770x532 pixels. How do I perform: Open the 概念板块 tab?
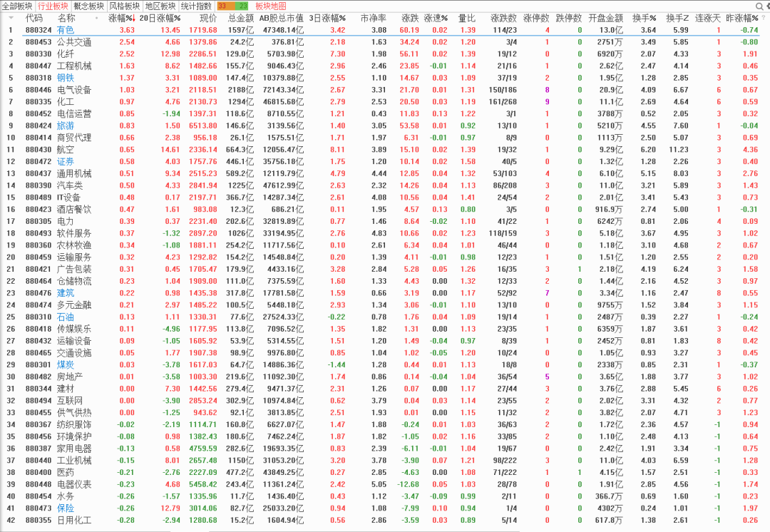(89, 6)
